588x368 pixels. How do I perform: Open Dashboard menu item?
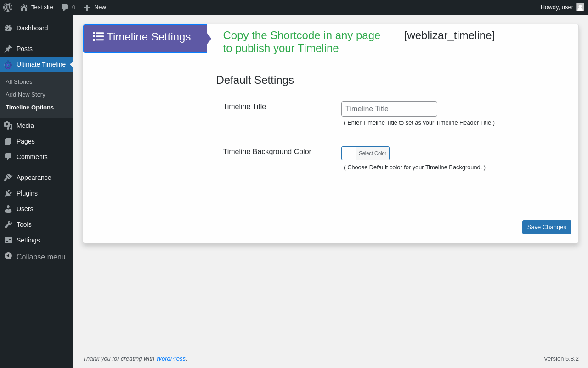(37, 28)
